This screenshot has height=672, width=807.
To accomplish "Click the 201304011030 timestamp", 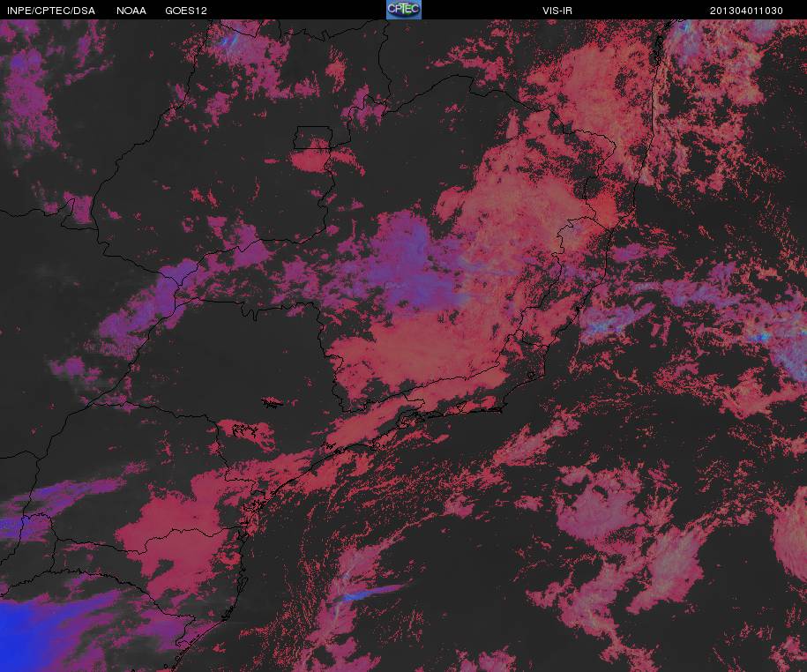I will 746,11.
